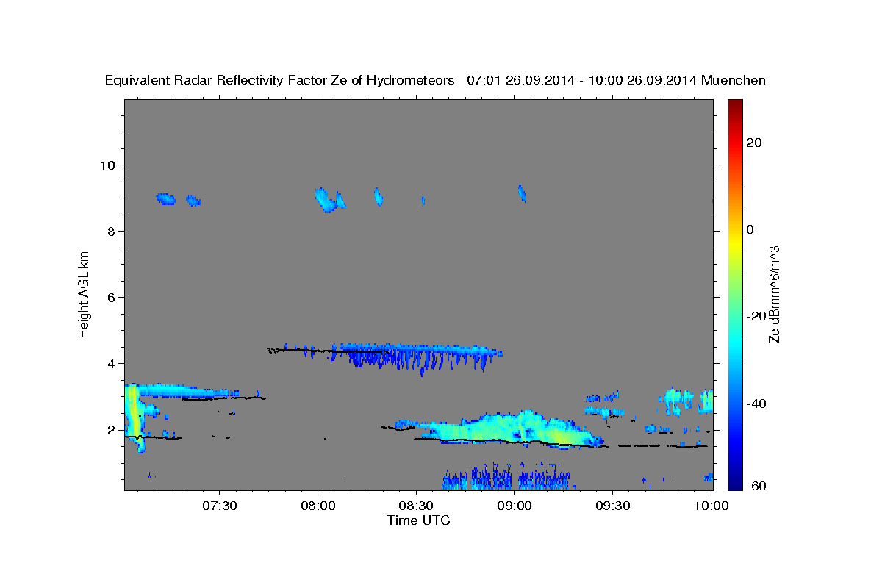Click the 'Height AGL km' y-axis label

85,293
